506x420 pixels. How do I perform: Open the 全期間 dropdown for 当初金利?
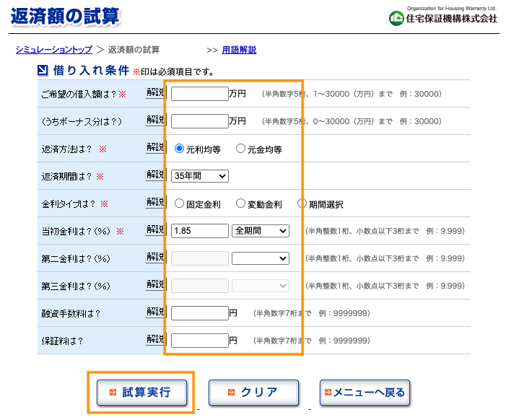click(x=261, y=231)
